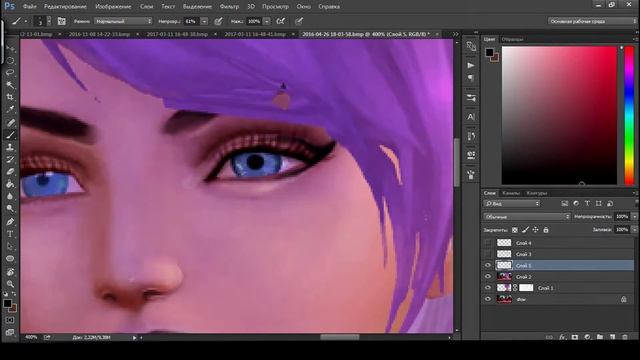
Task: Open the Изображение menu
Action: (113, 7)
